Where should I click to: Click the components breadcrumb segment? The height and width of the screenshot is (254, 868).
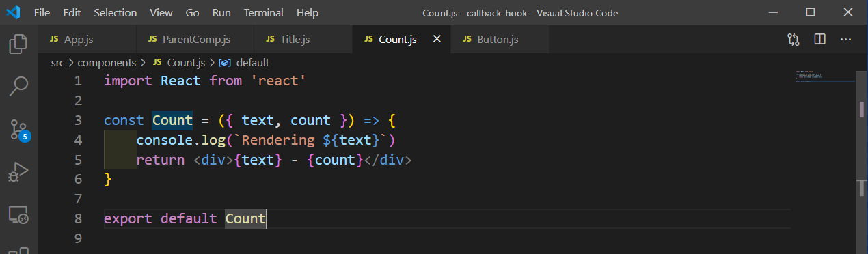point(107,62)
